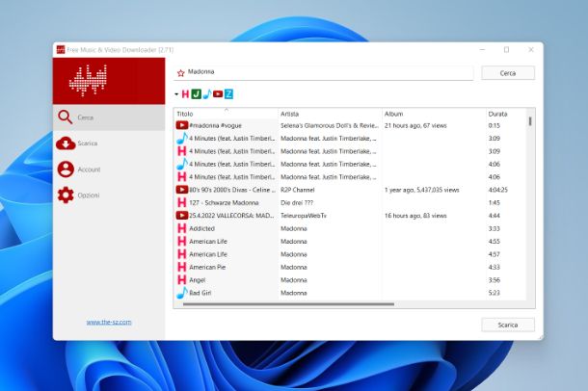
Task: Click the H icon of the Angel row
Action: click(x=182, y=279)
